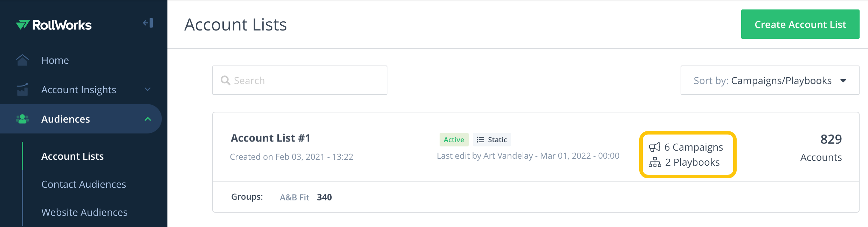The width and height of the screenshot is (868, 227).
Task: Go to Website Audiences
Action: 84,212
